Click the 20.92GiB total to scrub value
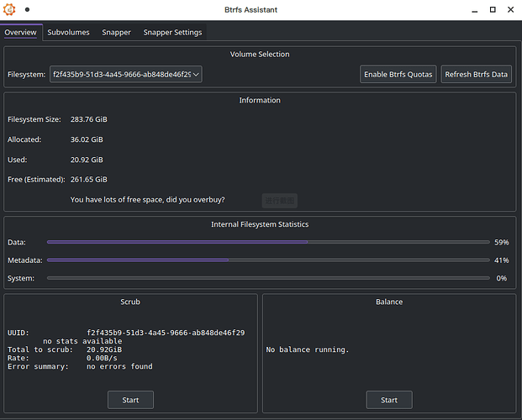522x420 pixels. (104, 349)
